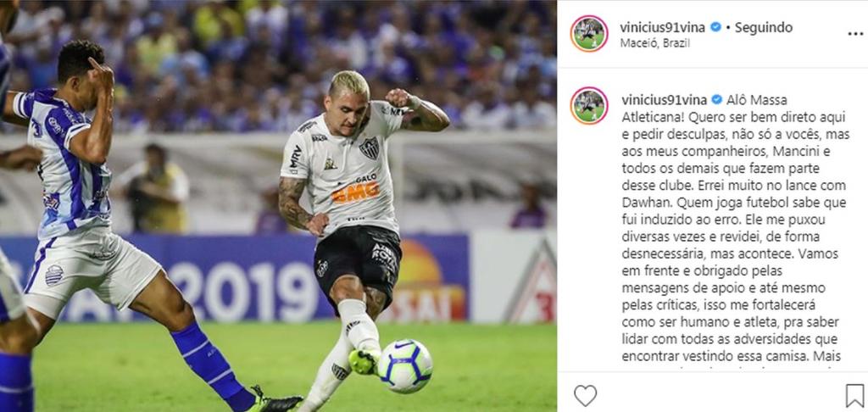Open vinicius91vina profile from the header username
868x412 pixels.
[x=662, y=27]
